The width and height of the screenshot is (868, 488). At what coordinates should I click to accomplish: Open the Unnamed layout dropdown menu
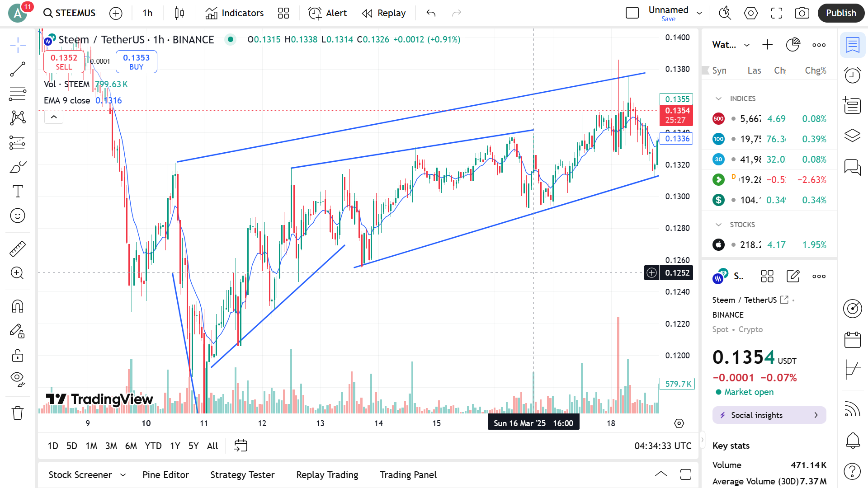coord(699,13)
